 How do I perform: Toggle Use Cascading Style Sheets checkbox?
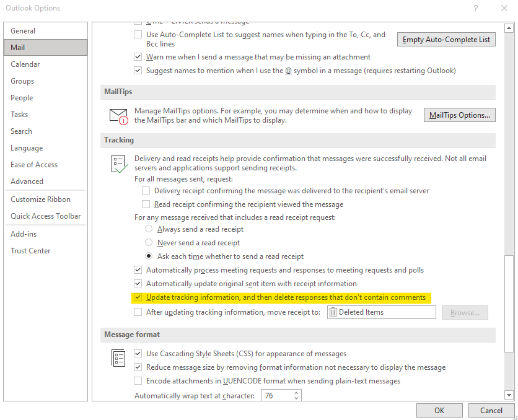pos(138,353)
